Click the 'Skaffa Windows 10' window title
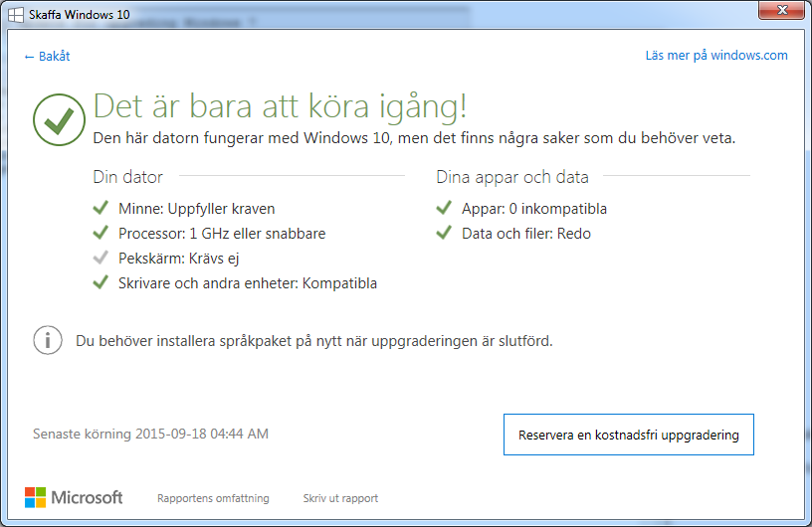Viewport: 812px width, 527px height. [80, 15]
